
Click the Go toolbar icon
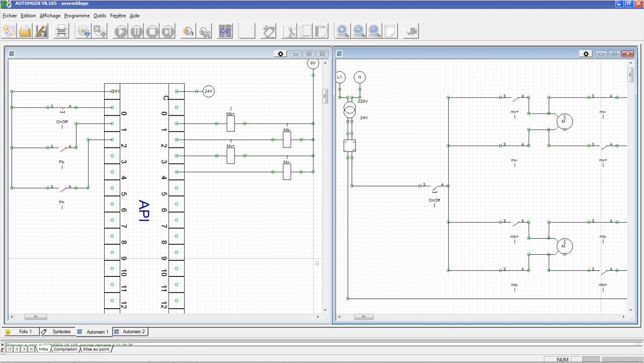tap(225, 31)
